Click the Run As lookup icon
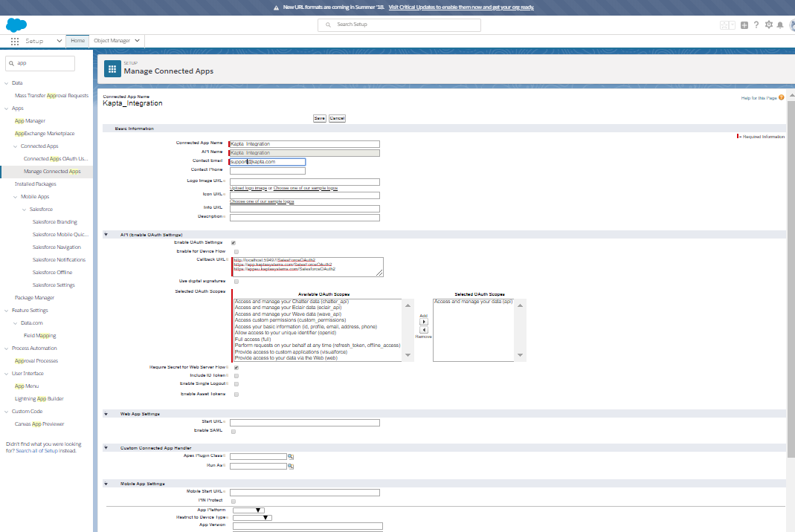795x532 pixels. pos(291,466)
